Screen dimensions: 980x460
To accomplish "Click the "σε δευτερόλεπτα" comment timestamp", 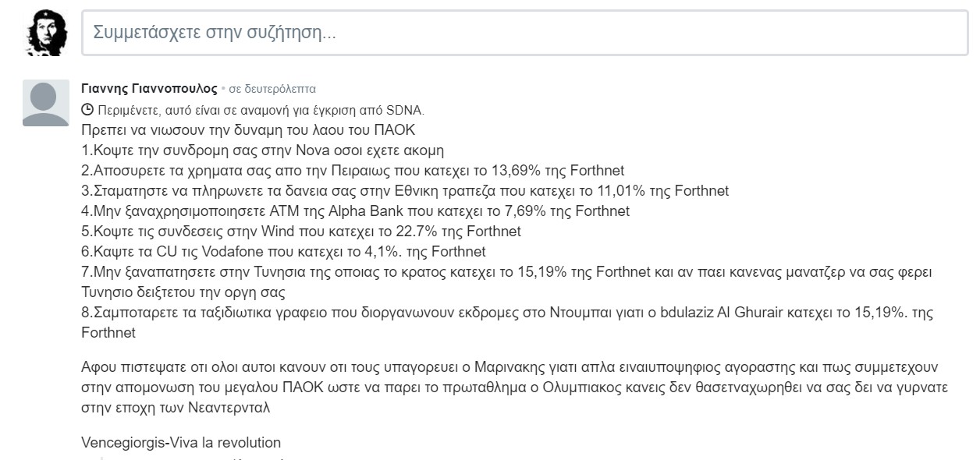I will coord(272,89).
